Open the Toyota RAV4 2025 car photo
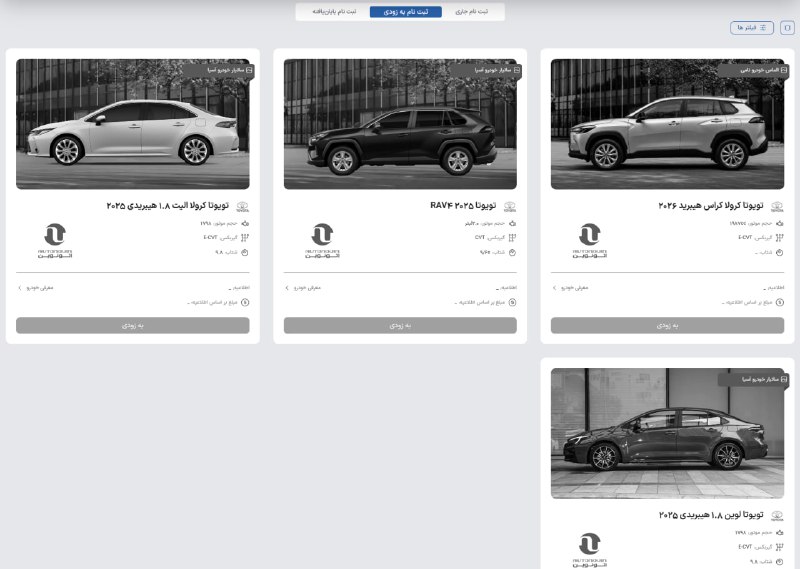800x569 pixels. 400,124
